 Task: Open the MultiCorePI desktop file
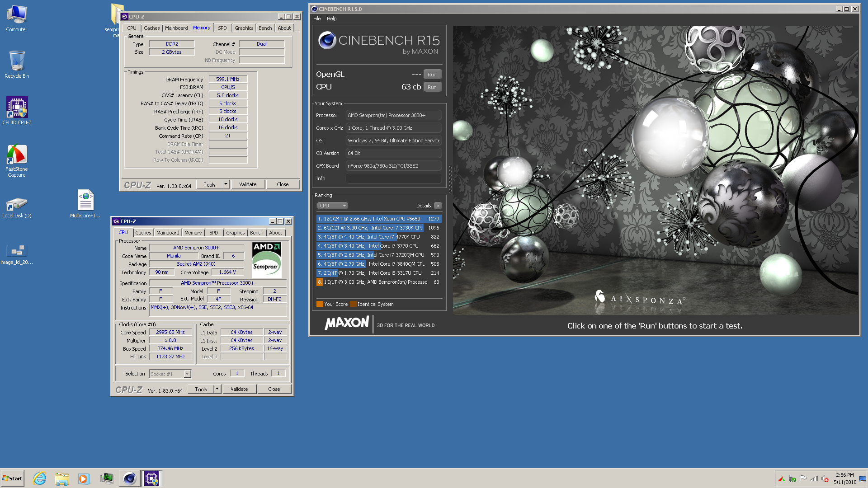85,203
